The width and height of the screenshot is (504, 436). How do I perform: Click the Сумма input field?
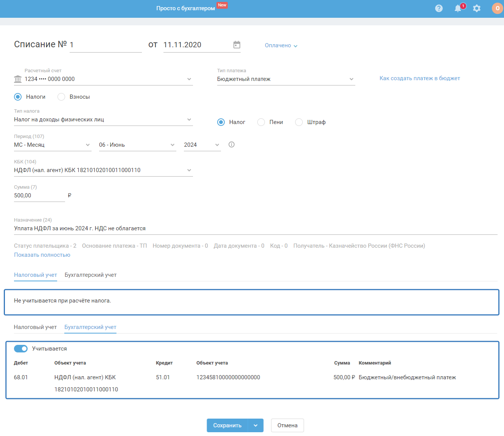(39, 196)
